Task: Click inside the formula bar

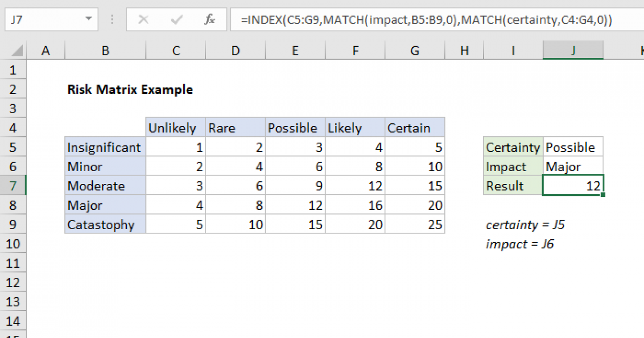Action: pyautogui.click(x=376, y=20)
